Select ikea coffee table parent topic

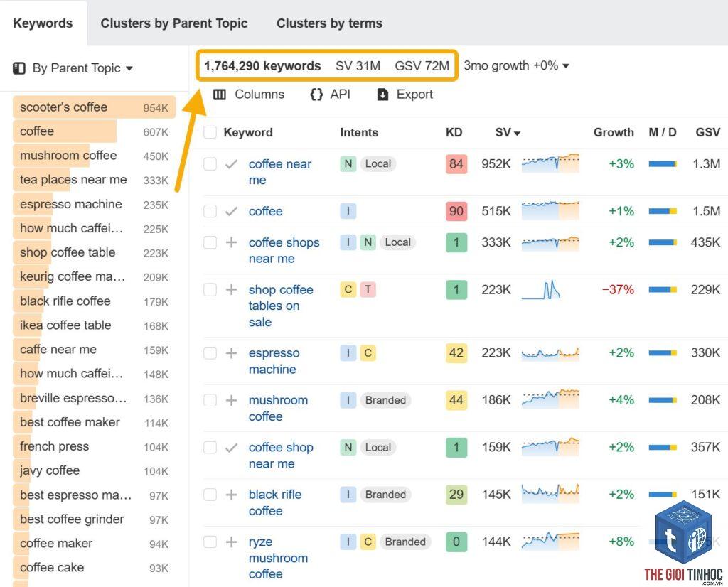point(95,325)
